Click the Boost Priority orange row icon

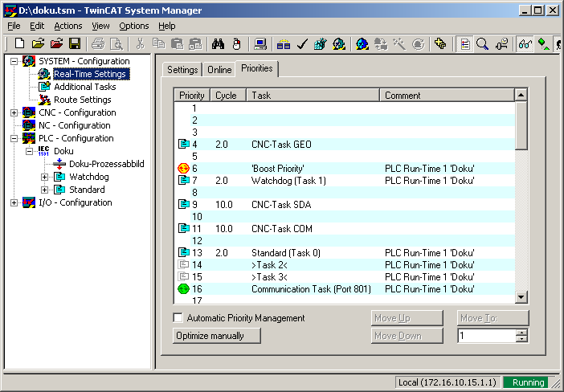point(183,169)
